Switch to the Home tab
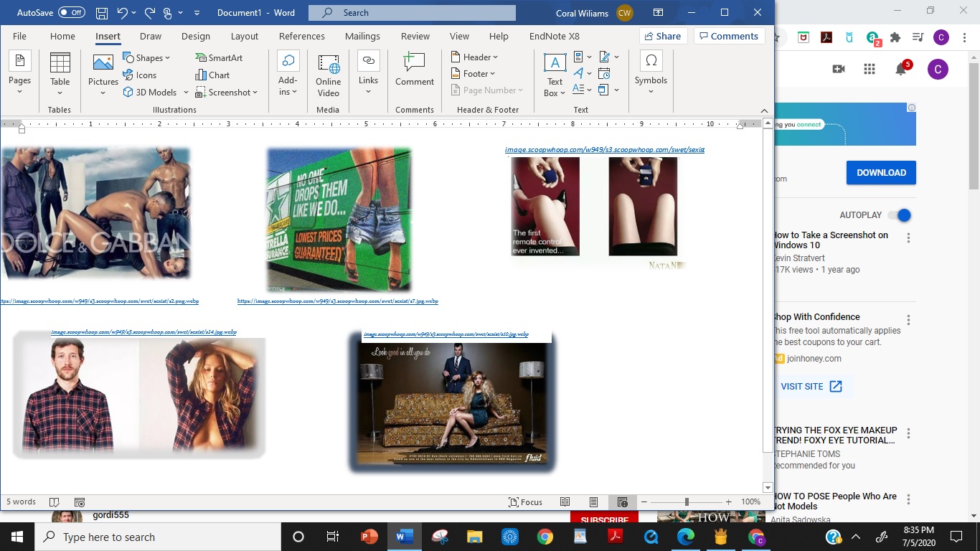980x551 pixels. (62, 36)
